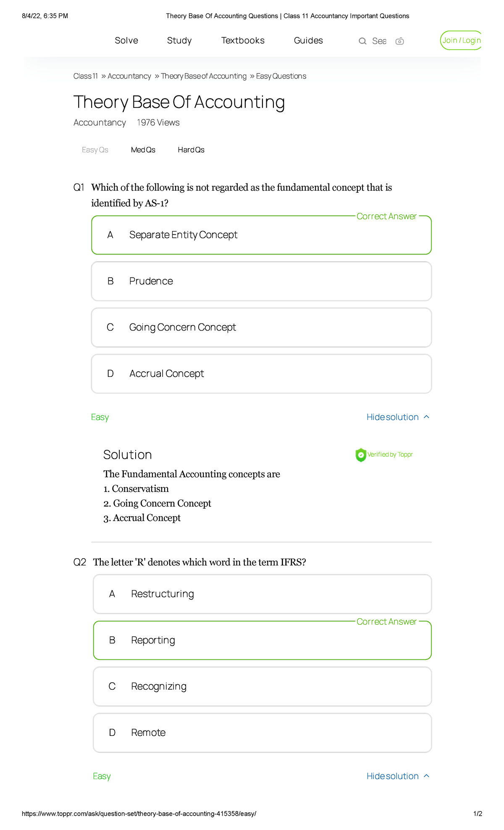
Task: Pick option D Accrual Concept
Action: 261,374
